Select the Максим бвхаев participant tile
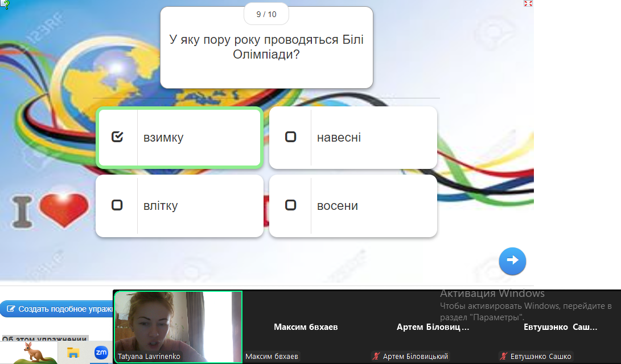The width and height of the screenshot is (621, 364). [x=306, y=327]
